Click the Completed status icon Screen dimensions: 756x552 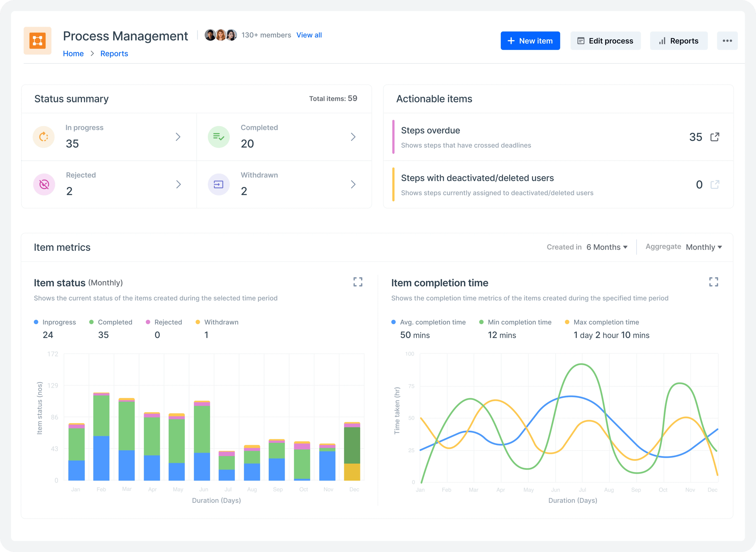(x=220, y=136)
